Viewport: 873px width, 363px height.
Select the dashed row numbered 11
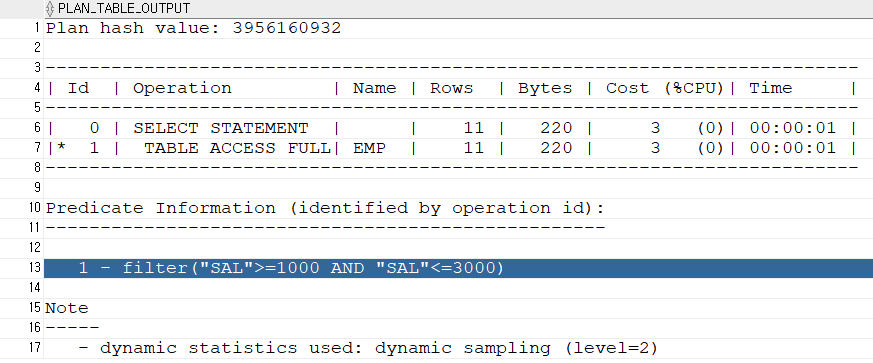[458, 228]
